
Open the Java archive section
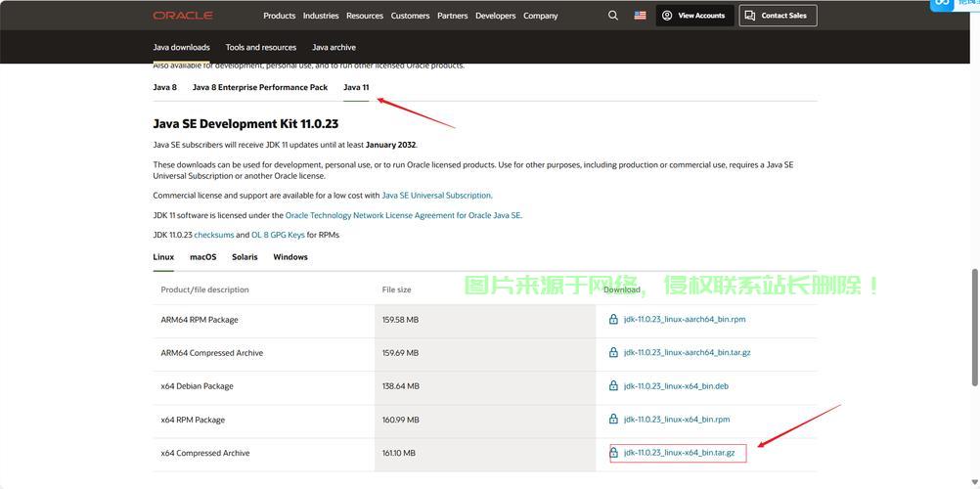[x=334, y=48]
